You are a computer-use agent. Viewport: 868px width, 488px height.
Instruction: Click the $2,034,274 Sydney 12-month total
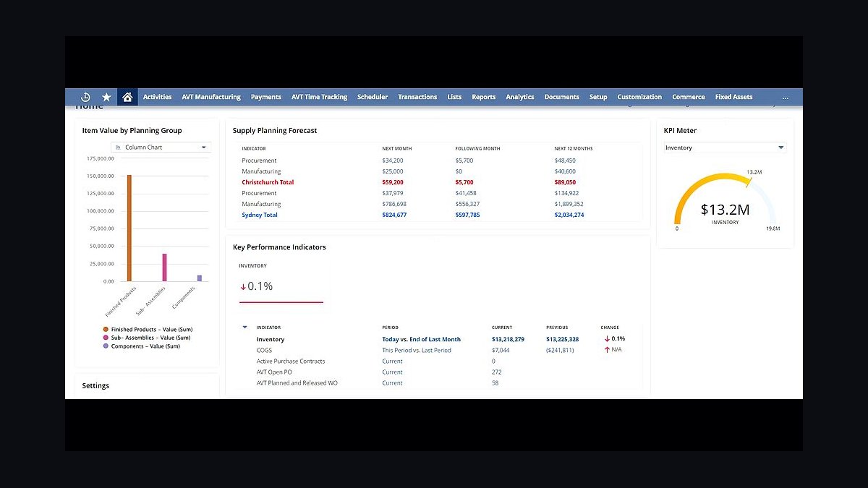[x=569, y=215]
